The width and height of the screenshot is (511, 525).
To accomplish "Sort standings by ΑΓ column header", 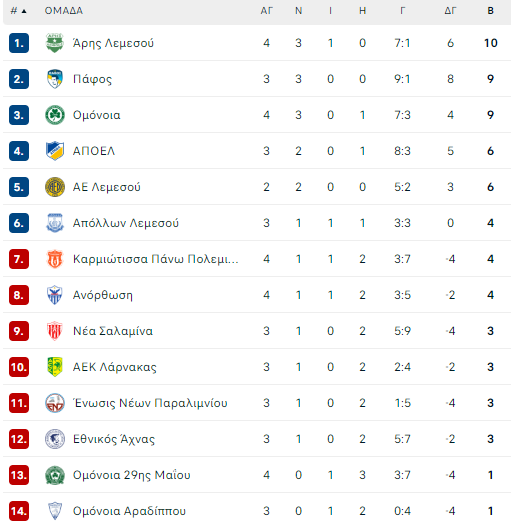I will click(267, 11).
